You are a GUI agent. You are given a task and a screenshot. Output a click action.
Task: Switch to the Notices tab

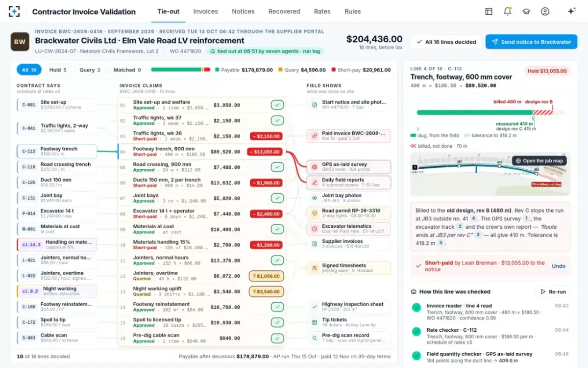243,11
